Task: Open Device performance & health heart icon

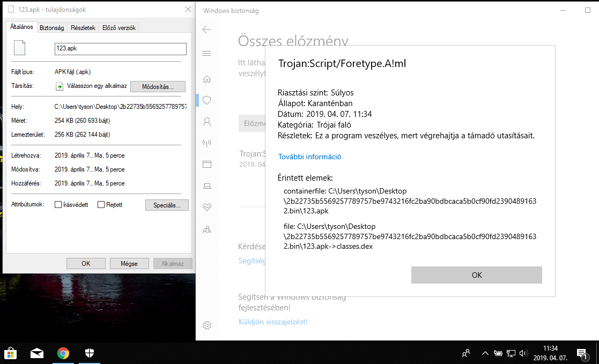Action: 206,207
